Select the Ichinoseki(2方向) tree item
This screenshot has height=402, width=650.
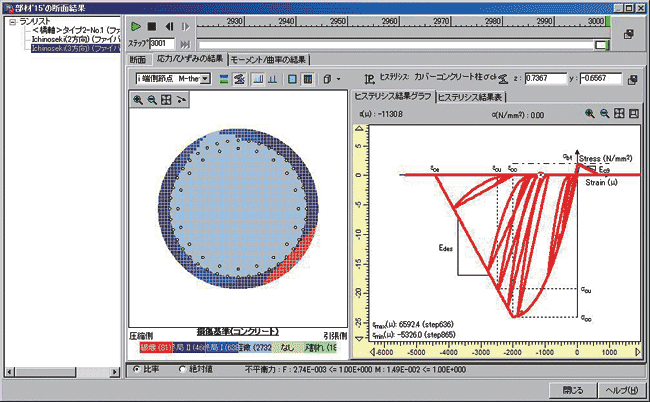pos(76,39)
